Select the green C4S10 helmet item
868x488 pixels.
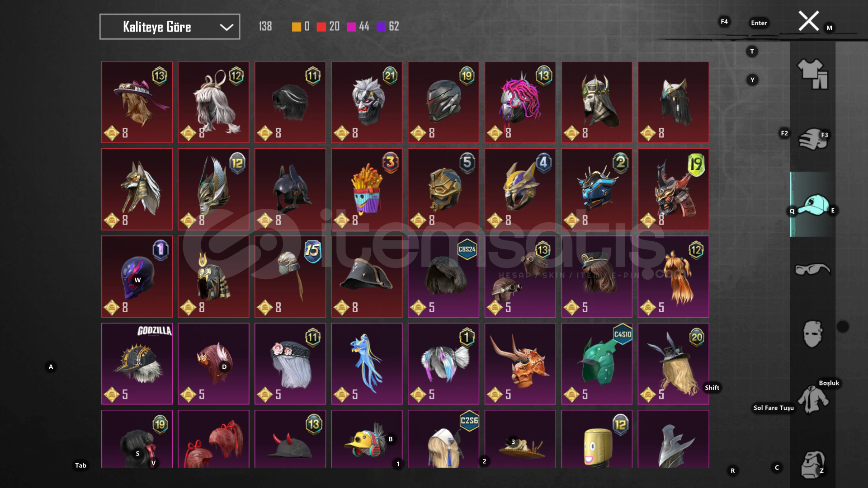[597, 364]
